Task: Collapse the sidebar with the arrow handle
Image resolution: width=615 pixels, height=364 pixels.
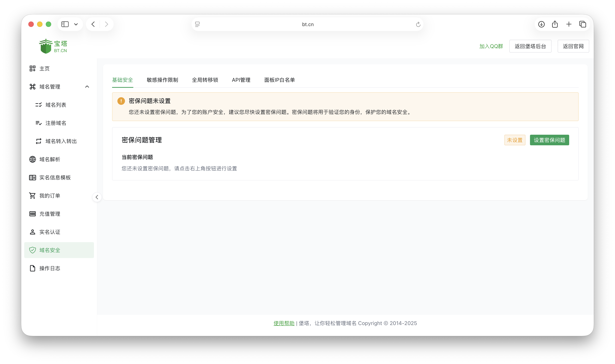Action: pos(97,197)
